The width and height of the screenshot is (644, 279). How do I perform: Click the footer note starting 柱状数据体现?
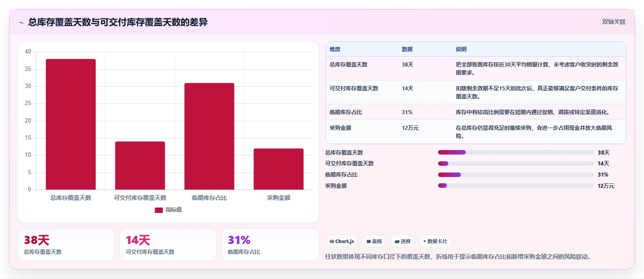[x=458, y=257]
